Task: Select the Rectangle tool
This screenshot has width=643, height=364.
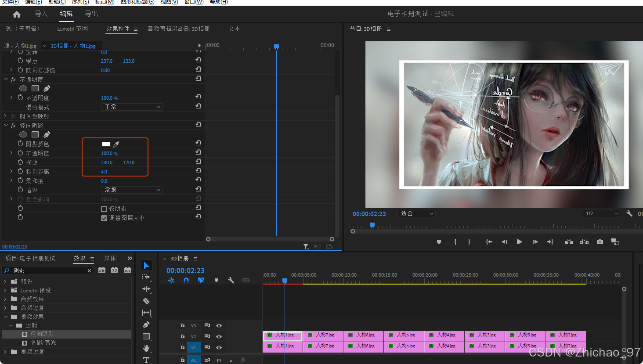Action: [x=146, y=336]
